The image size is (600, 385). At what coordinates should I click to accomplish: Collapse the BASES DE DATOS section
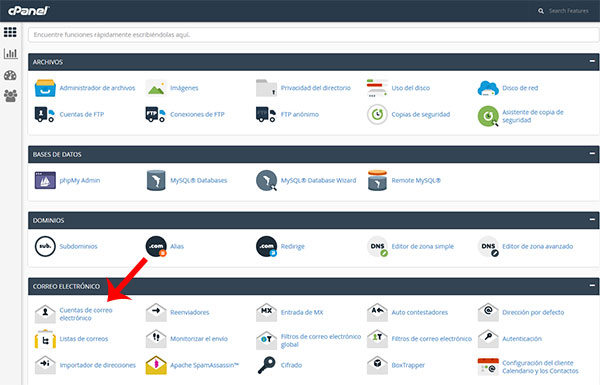(x=592, y=154)
